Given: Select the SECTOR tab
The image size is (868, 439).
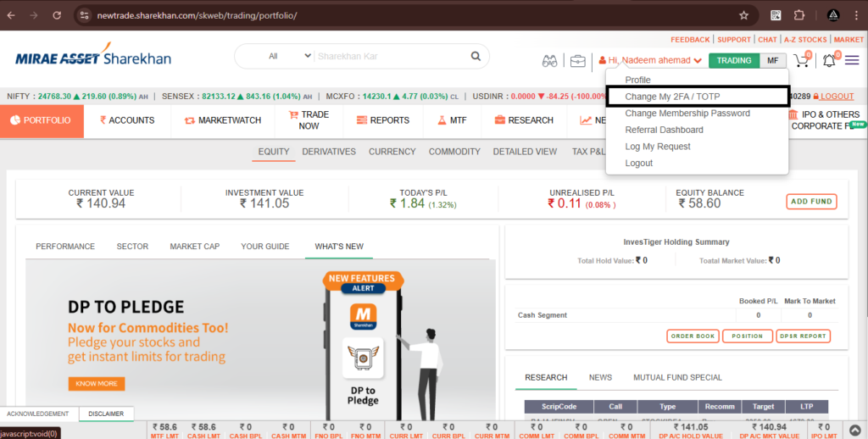Looking at the screenshot, I should point(132,247).
